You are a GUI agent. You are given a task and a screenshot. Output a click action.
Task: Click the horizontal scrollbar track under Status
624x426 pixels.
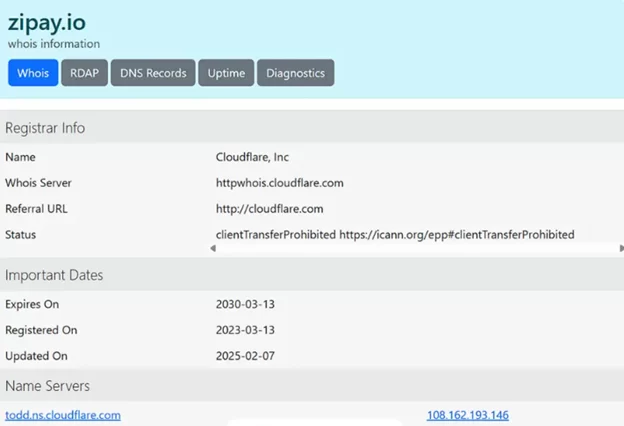point(417,248)
